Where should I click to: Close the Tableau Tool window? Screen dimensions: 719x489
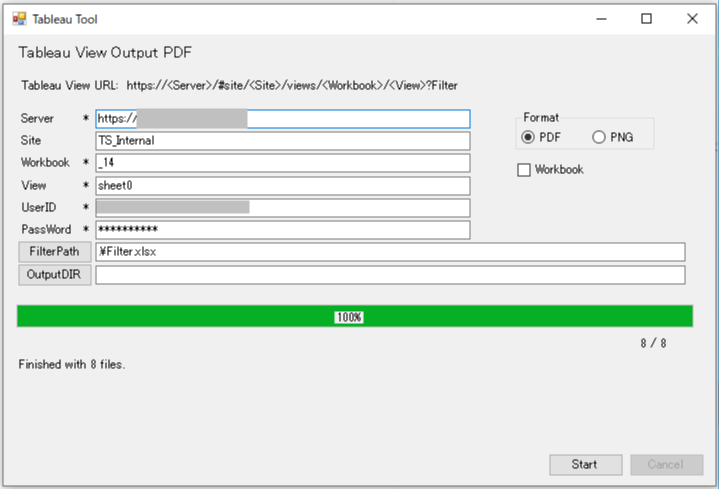coord(692,19)
